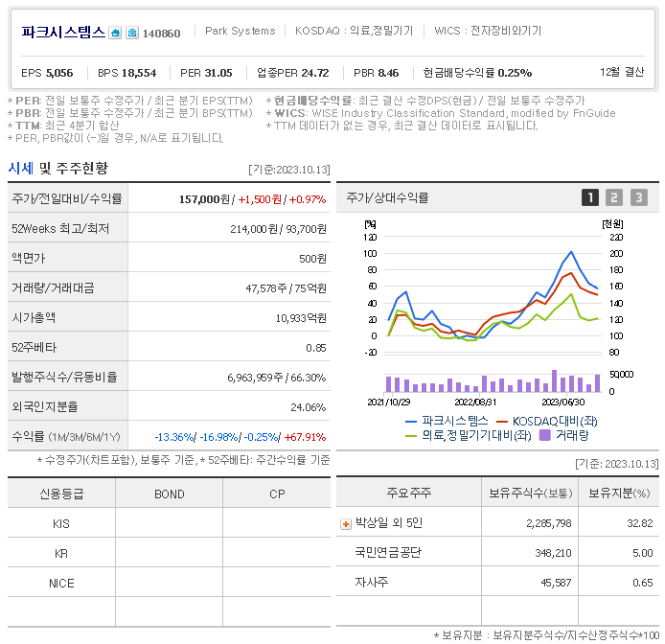
Task: Click the 보유지분(%) column header
Action: (619, 493)
